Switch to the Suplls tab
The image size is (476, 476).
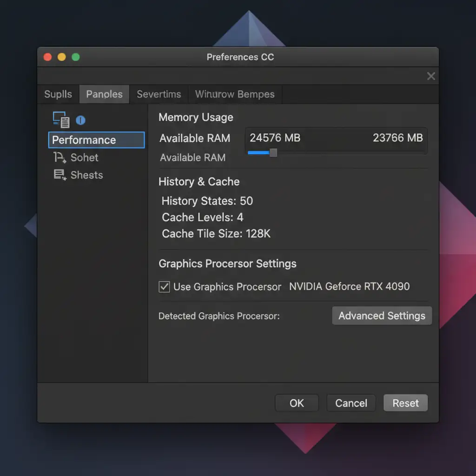[58, 94]
